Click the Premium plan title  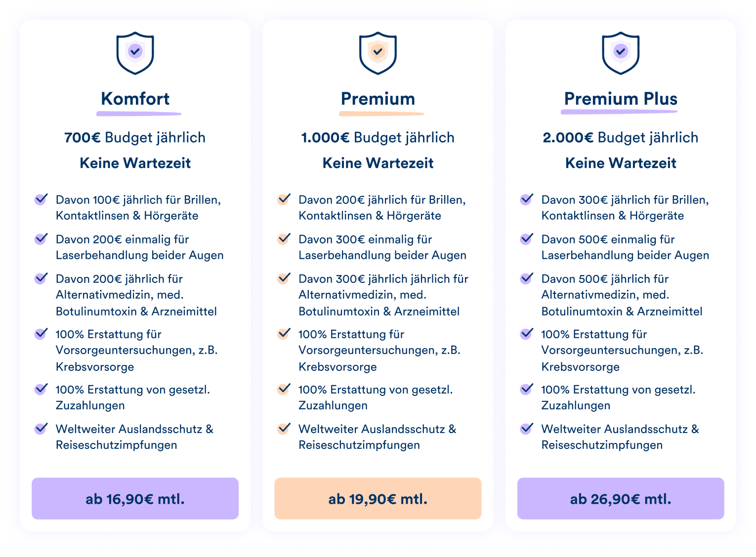[378, 99]
